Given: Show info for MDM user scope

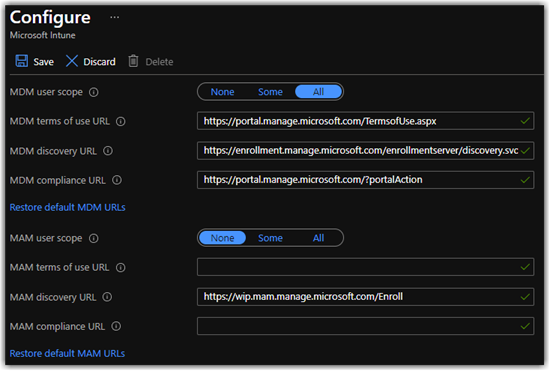Looking at the screenshot, I should [x=94, y=92].
